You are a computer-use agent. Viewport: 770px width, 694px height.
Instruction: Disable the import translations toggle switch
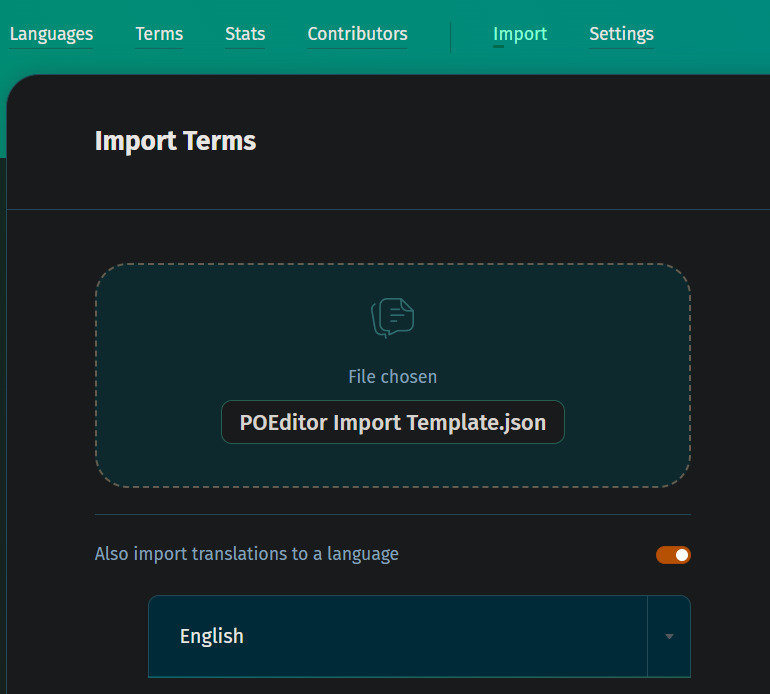[x=673, y=555]
